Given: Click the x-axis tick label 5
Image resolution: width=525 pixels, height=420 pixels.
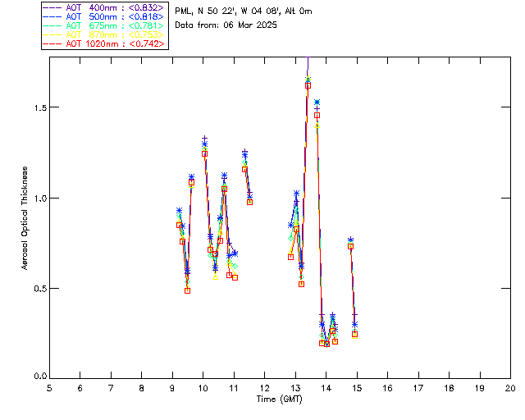Looking at the screenshot, I should 49,388.
